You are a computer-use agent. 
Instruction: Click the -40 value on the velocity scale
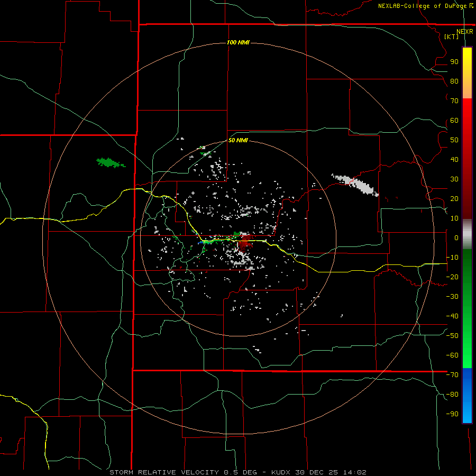click(x=452, y=316)
